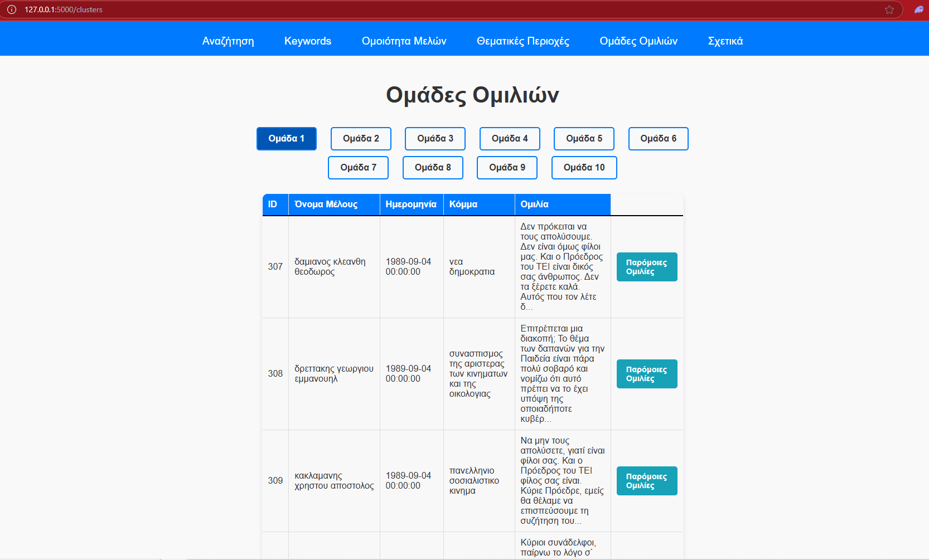
Task: Select member name κακλαμανης χρηστου αποστολος
Action: [334, 481]
